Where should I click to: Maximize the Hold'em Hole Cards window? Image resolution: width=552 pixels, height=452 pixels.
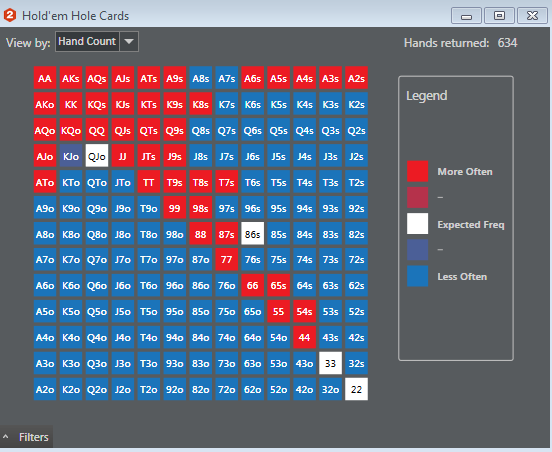click(x=499, y=16)
